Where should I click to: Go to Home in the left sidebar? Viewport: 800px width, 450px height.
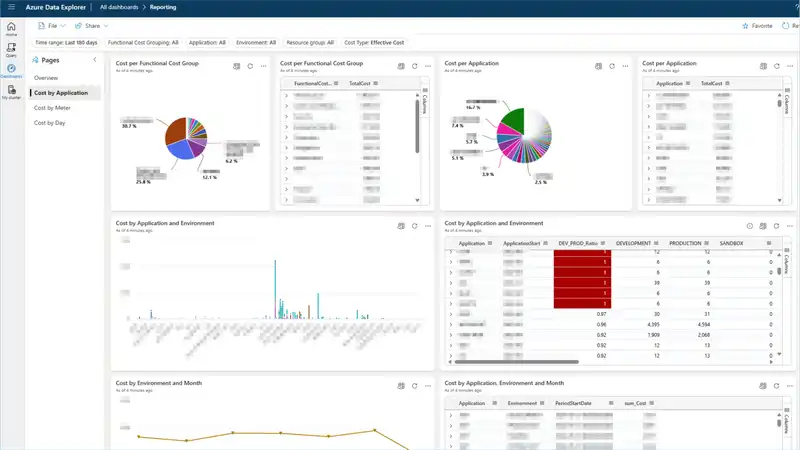tap(11, 27)
